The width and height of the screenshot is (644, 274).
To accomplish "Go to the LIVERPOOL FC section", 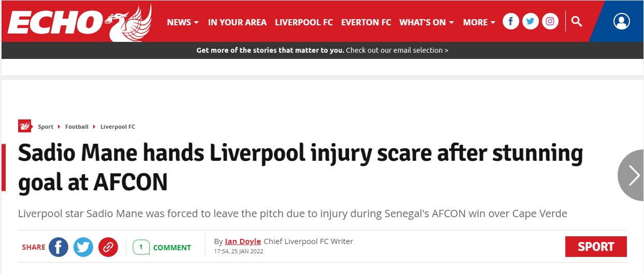I will [x=304, y=22].
